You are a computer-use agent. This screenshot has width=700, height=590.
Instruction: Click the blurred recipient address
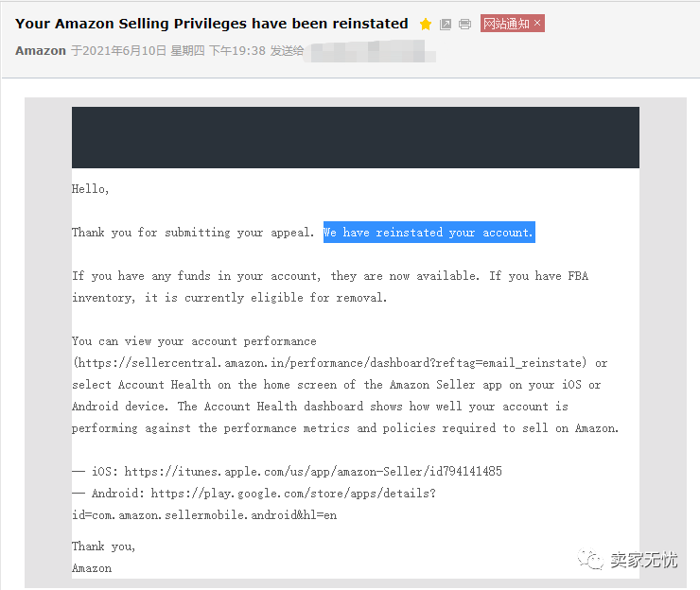[x=373, y=51]
